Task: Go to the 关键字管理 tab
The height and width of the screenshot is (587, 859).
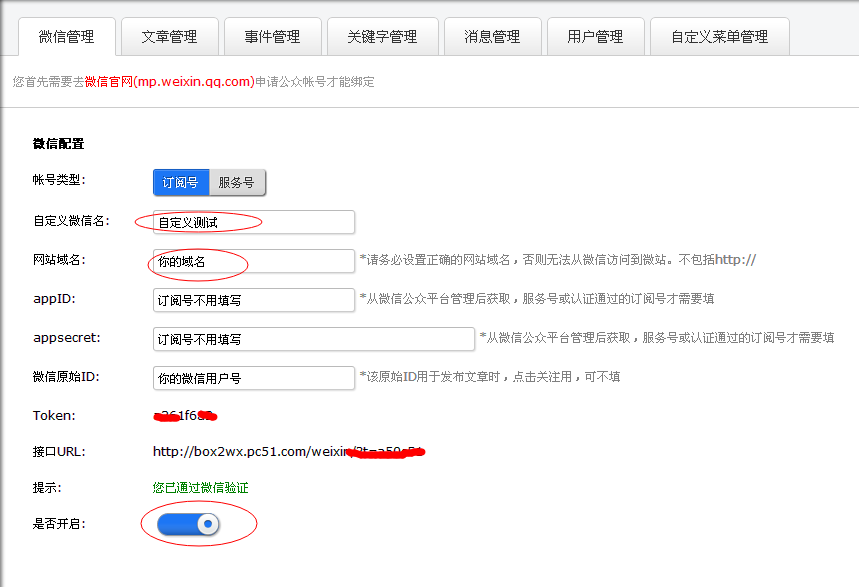Action: click(383, 37)
